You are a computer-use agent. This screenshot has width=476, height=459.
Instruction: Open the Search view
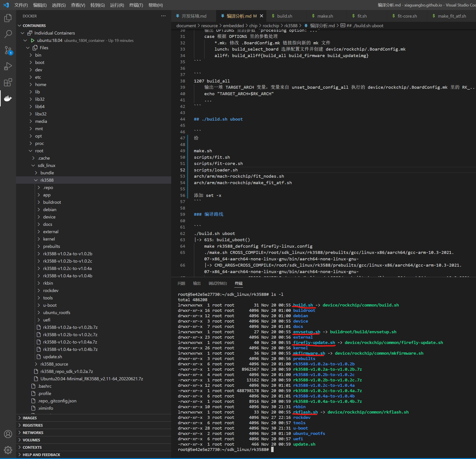pos(8,34)
